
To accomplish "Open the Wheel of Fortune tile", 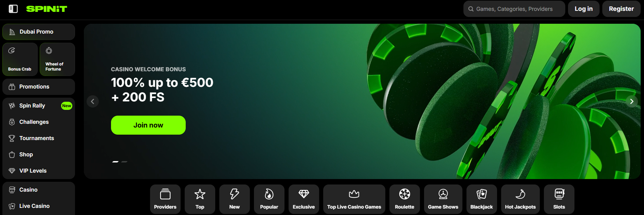I will (57, 59).
